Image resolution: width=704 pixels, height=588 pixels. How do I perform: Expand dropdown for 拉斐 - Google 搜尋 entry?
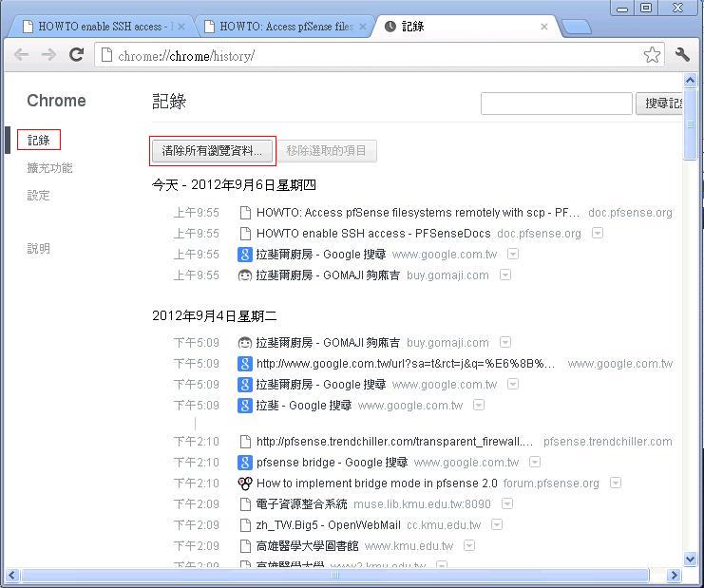pos(479,406)
